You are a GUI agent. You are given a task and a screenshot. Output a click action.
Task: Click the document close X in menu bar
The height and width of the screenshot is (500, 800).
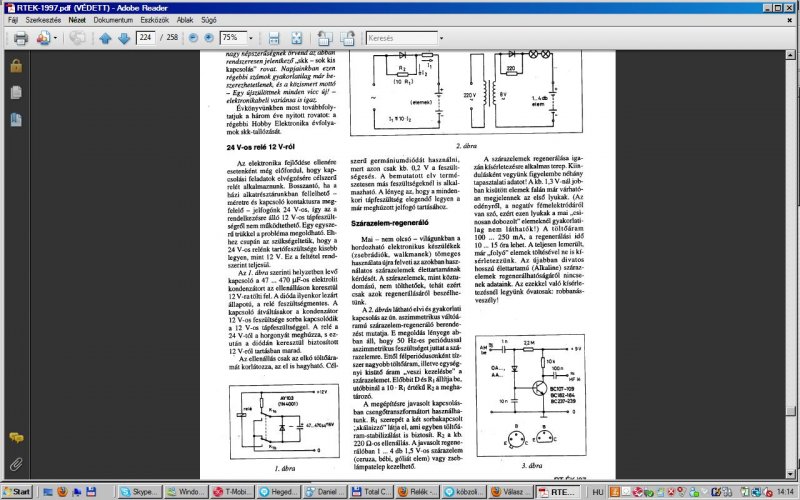(790, 20)
